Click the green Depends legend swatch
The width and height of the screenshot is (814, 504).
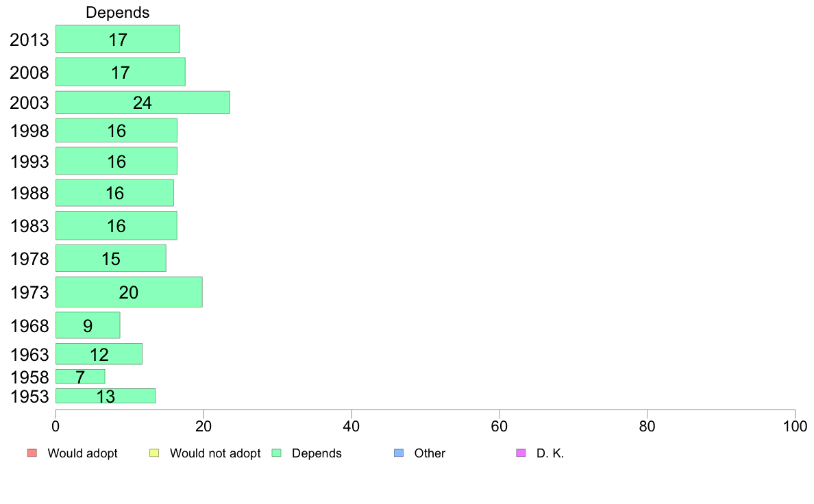click(x=277, y=453)
